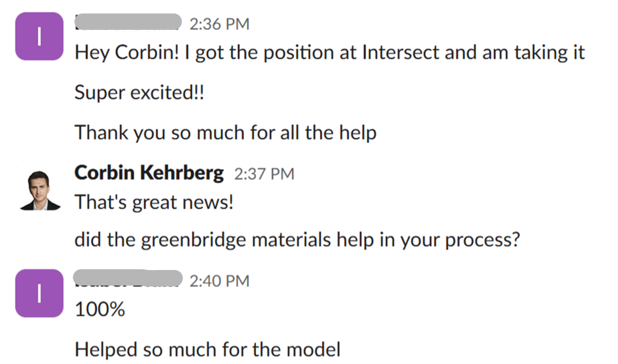Click the word "Intersect" in the first message
This screenshot has width=618, height=364.
point(400,53)
